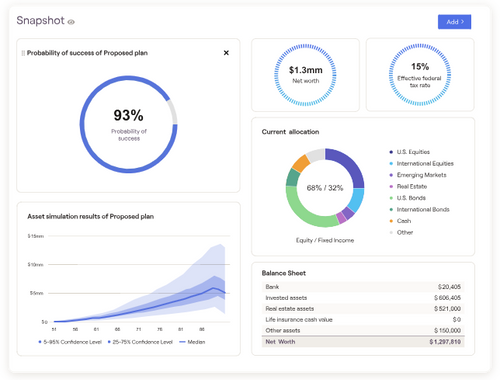Click the Real estate assets row
Viewport: 500px width, 380px height.
363,309
